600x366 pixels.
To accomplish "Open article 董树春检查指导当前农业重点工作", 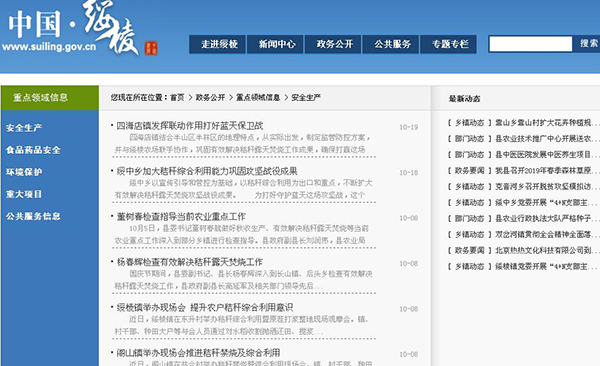I will coord(181,216).
